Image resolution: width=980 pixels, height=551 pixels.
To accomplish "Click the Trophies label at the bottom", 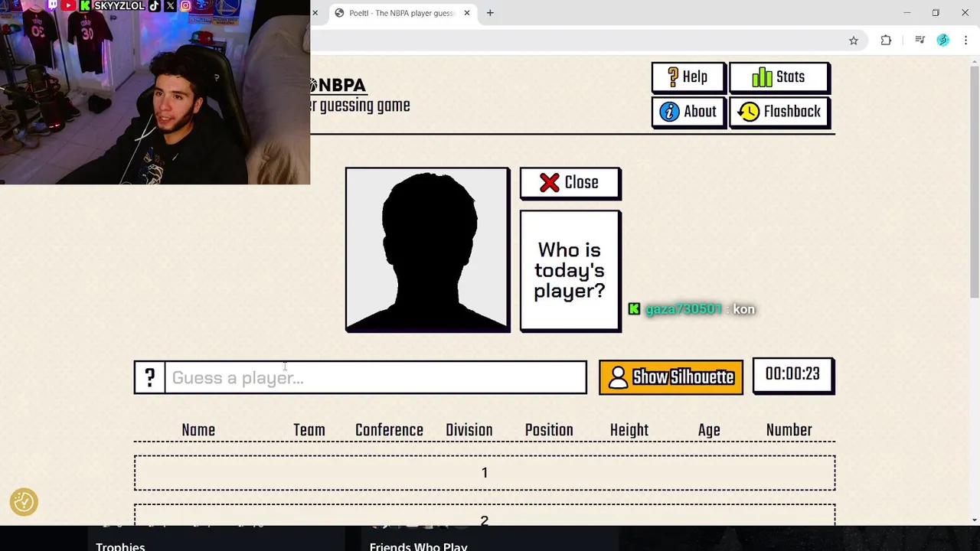I will tap(120, 546).
